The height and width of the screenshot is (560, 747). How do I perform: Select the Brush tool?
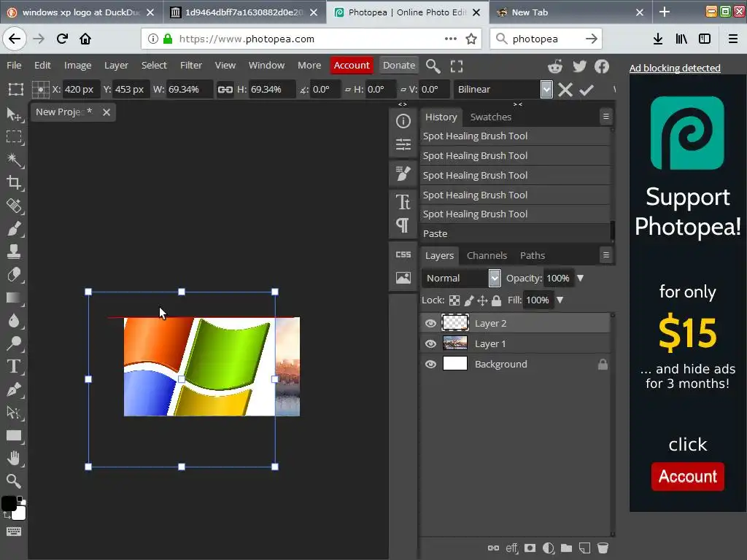(x=14, y=228)
